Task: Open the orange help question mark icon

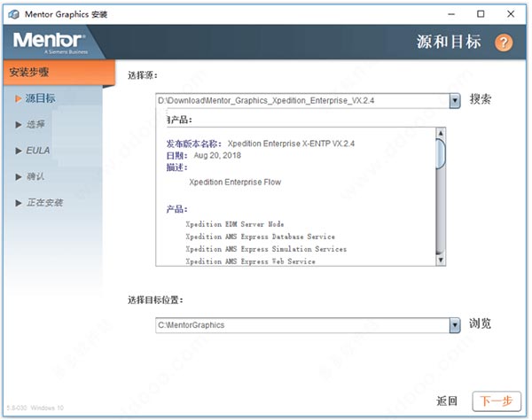Action: tap(503, 43)
